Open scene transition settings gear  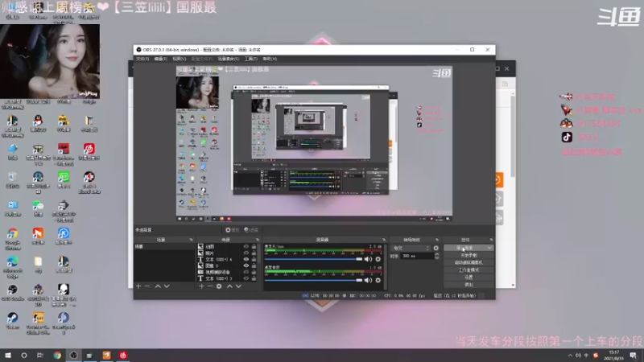point(436,248)
